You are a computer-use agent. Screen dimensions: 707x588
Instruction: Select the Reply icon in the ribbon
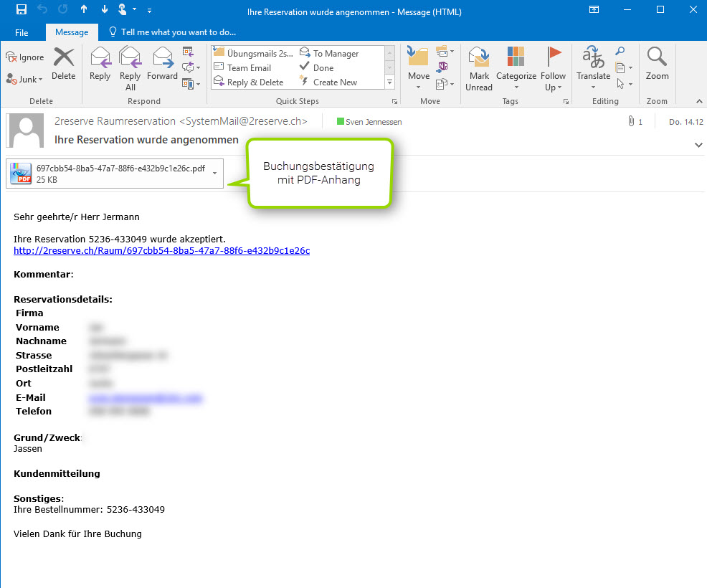(x=100, y=65)
